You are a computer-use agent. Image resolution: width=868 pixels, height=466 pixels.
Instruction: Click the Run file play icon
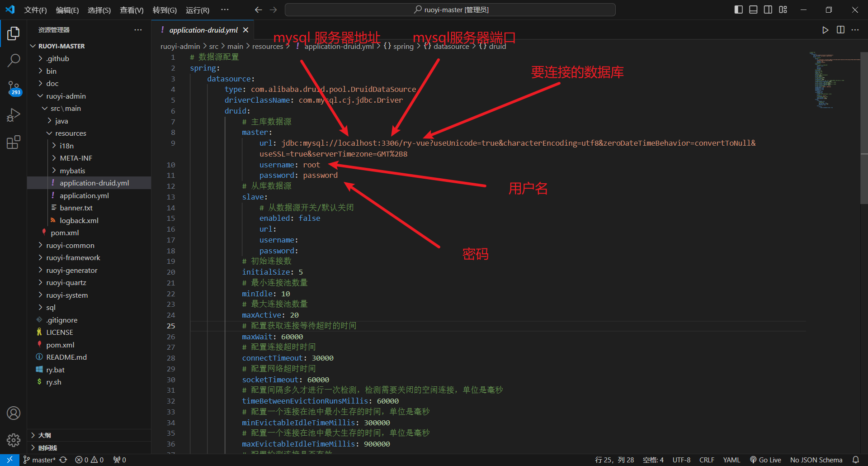(826, 30)
